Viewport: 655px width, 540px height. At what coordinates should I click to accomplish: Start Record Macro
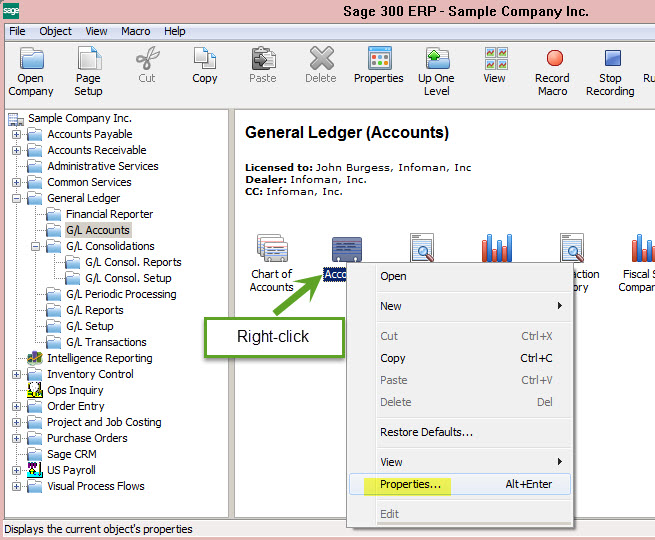point(554,58)
